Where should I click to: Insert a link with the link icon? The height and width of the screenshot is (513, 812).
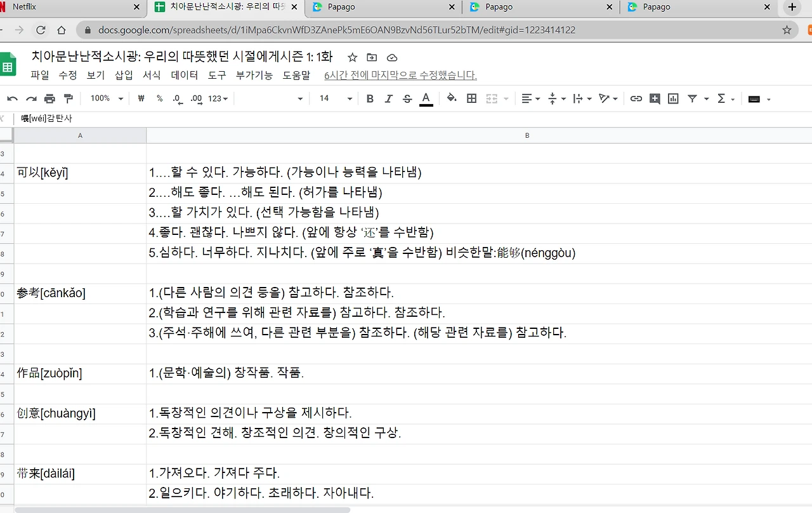[x=636, y=98]
